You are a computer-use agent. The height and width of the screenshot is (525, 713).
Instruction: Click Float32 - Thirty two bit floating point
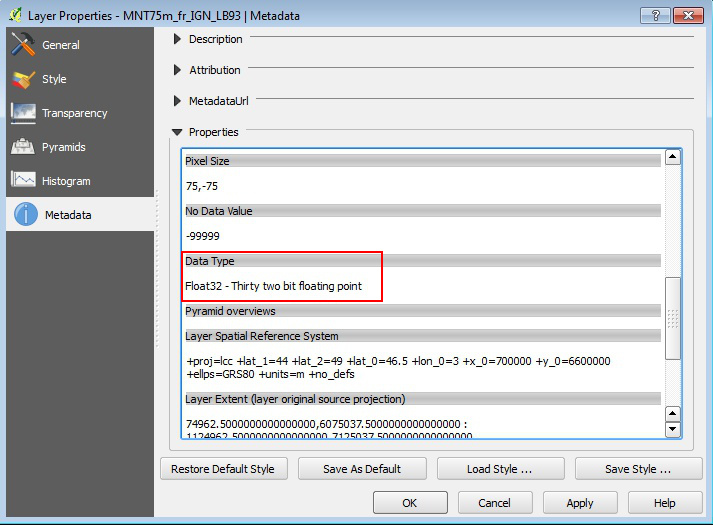[x=273, y=286]
